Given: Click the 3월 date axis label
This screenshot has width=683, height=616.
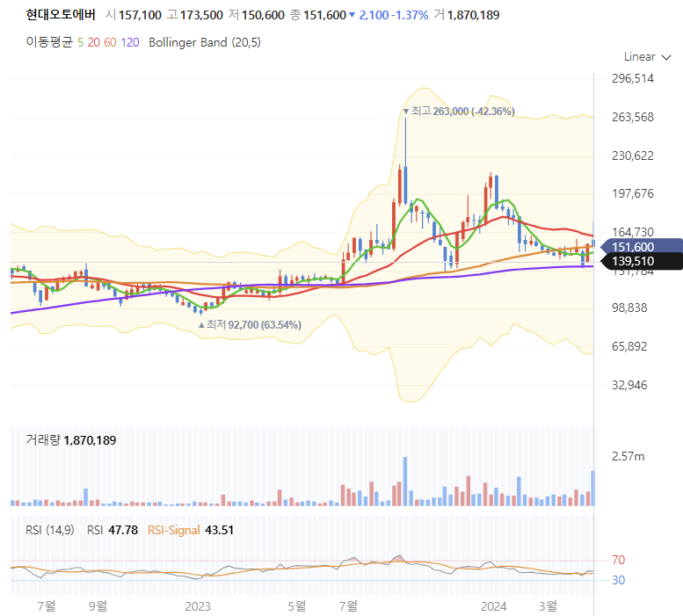Looking at the screenshot, I should coord(548,606).
